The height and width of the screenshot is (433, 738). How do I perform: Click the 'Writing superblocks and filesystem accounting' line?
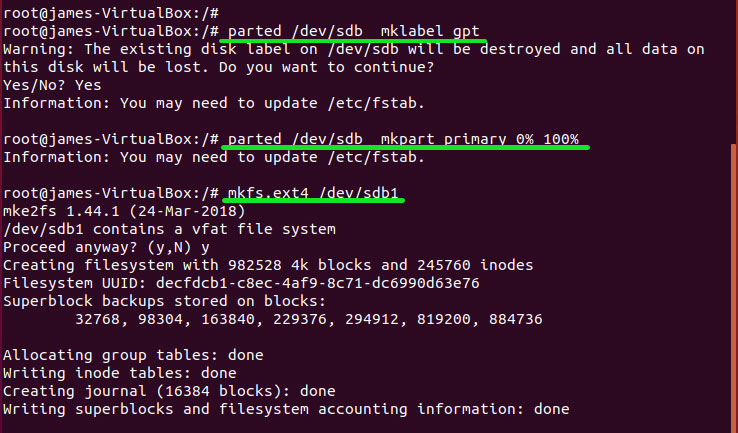click(286, 409)
